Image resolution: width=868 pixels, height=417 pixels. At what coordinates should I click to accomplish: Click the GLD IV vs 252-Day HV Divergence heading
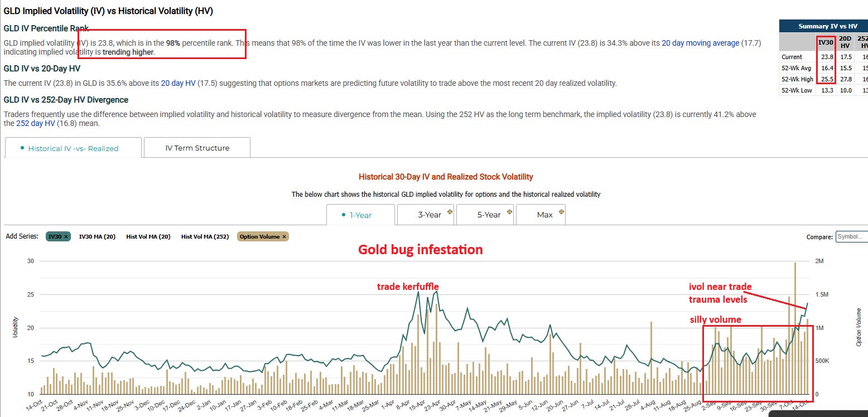[66, 100]
